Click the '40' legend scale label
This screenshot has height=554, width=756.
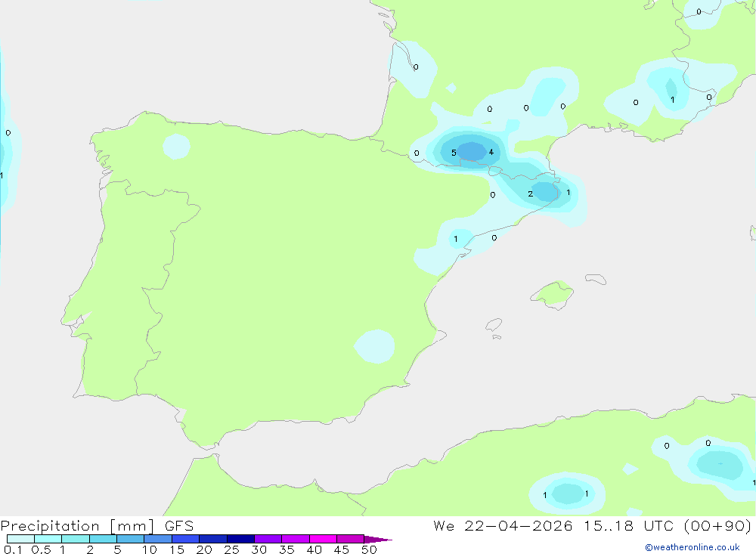click(x=314, y=549)
